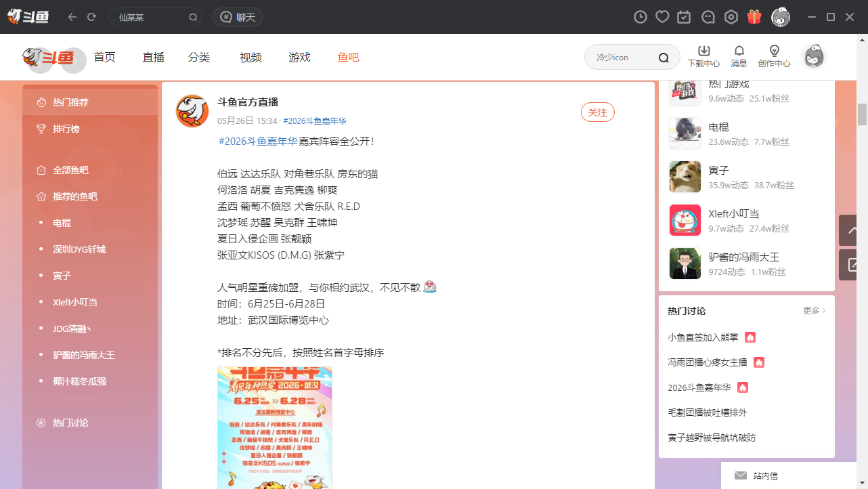
Task: Click fire icon beside 小鱼直签加入能掌
Action: 750,337
